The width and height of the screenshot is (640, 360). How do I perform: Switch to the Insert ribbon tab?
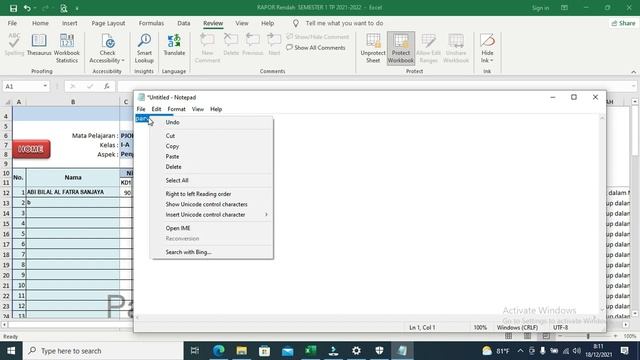69,23
